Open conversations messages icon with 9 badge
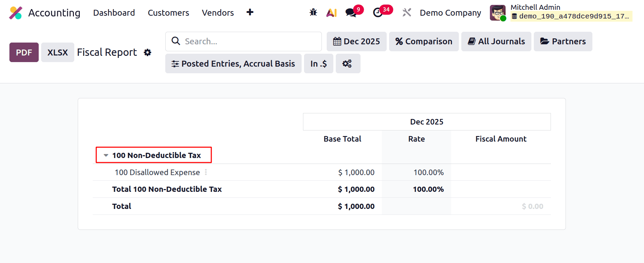This screenshot has width=644, height=263. click(351, 13)
